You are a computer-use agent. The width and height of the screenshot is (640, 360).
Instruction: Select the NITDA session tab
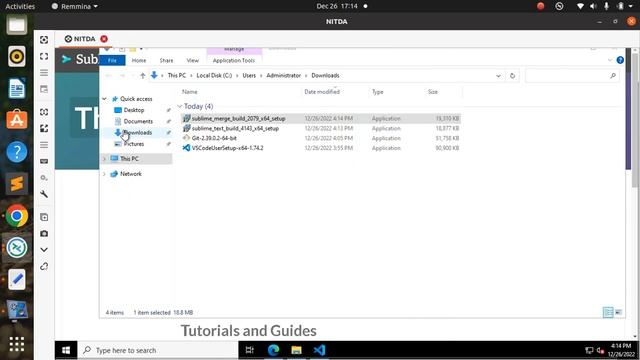click(80, 39)
